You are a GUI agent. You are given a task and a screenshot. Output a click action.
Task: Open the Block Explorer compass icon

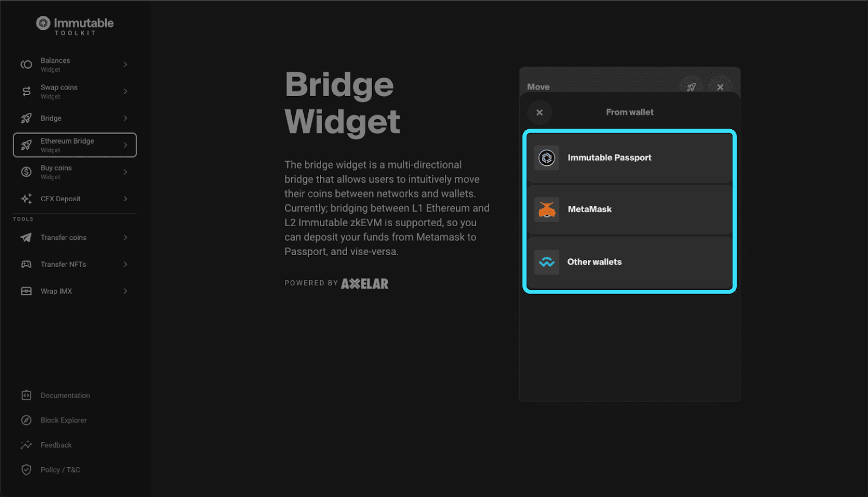point(25,420)
